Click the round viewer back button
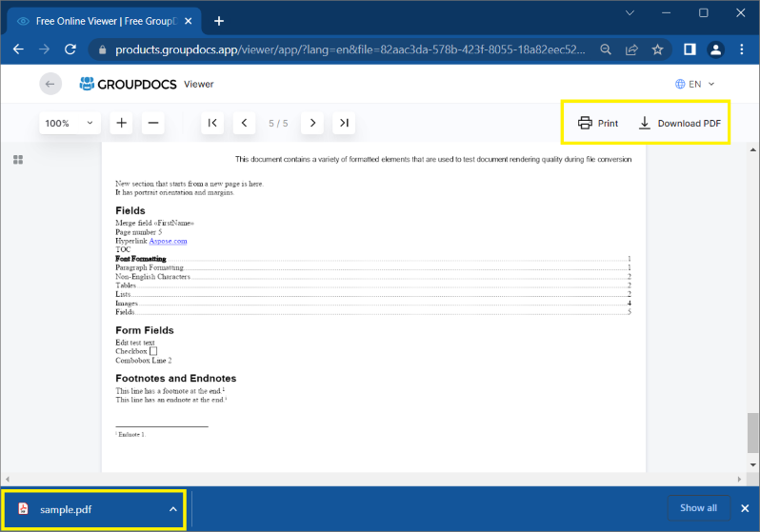 click(50, 84)
